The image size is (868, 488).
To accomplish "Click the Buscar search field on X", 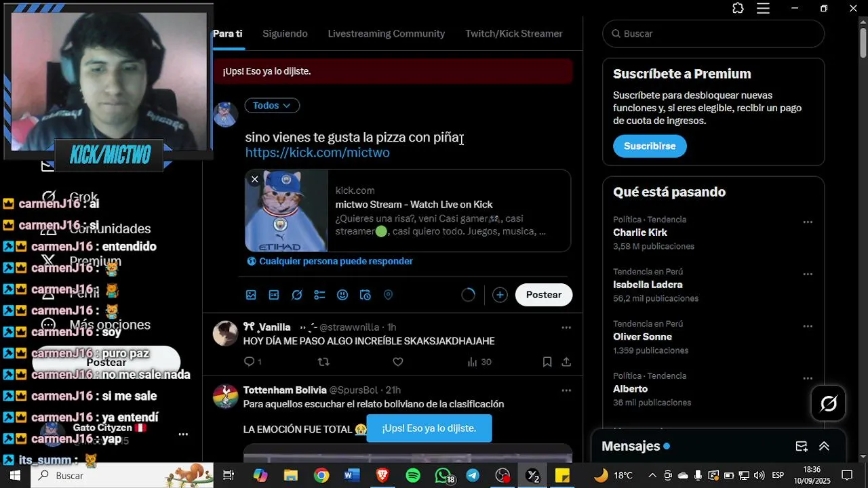I will pyautogui.click(x=713, y=33).
